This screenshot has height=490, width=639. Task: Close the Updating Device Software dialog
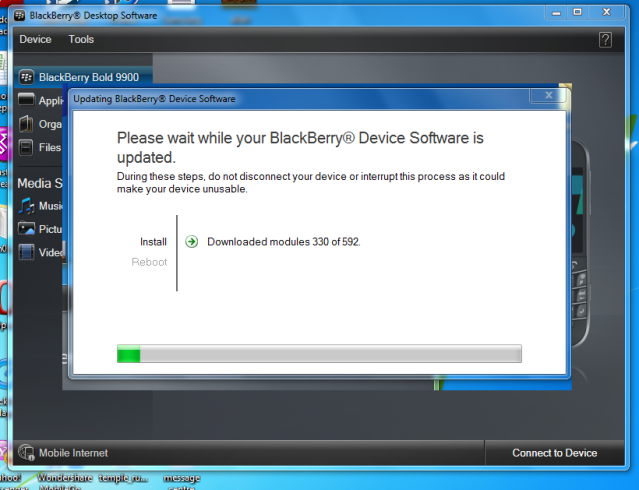548,96
